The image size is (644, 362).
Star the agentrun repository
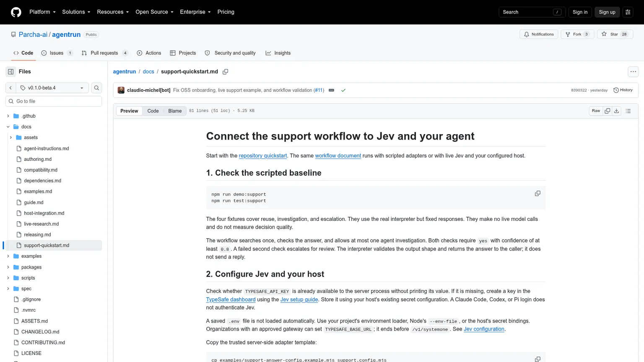(x=615, y=34)
